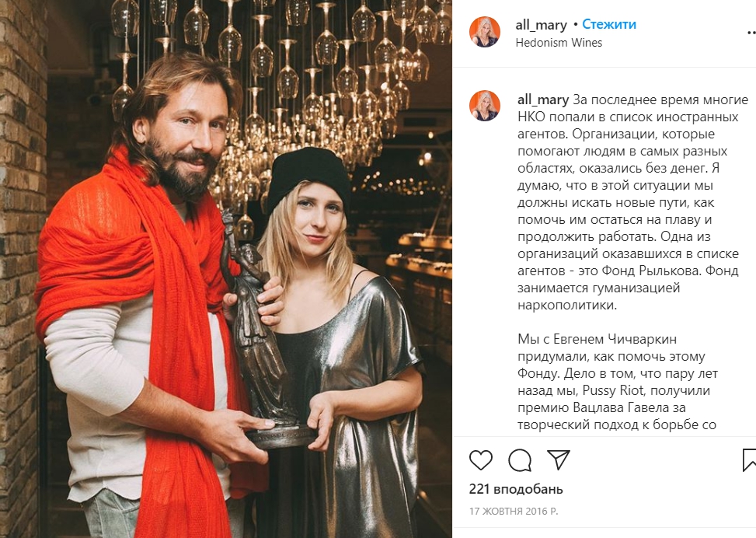Open the more options dots menu
Image resolution: width=756 pixels, height=538 pixels.
[x=751, y=33]
